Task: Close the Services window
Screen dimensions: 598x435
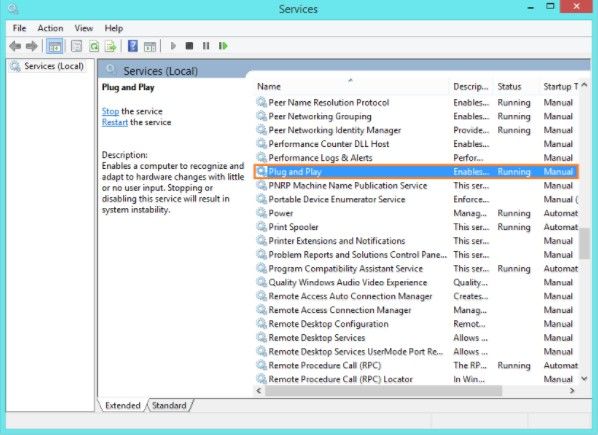Action: pyautogui.click(x=576, y=6)
